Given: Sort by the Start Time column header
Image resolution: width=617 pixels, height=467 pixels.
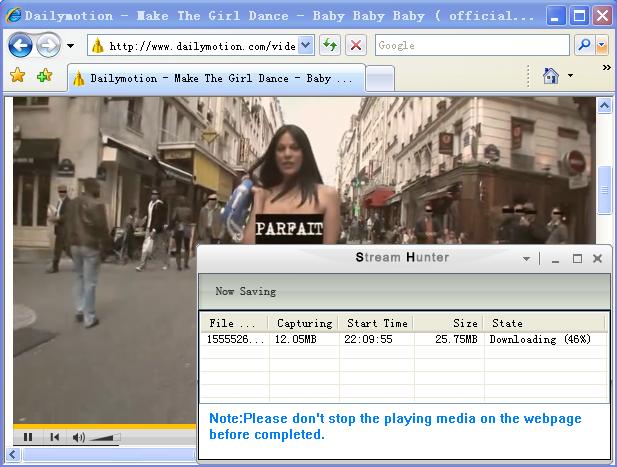Looking at the screenshot, I should 376,323.
